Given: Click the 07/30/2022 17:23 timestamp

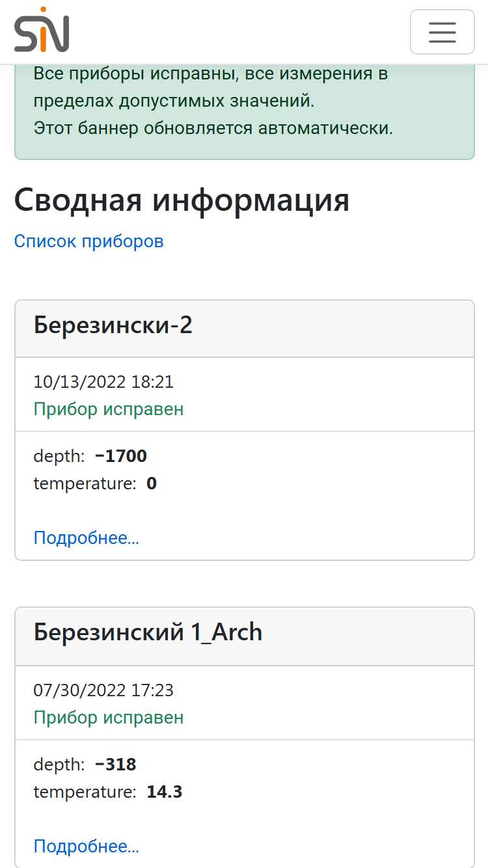Looking at the screenshot, I should [103, 690].
